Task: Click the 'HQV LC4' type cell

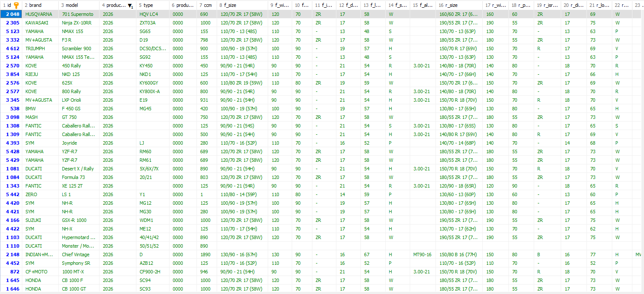Action: pyautogui.click(x=152, y=14)
